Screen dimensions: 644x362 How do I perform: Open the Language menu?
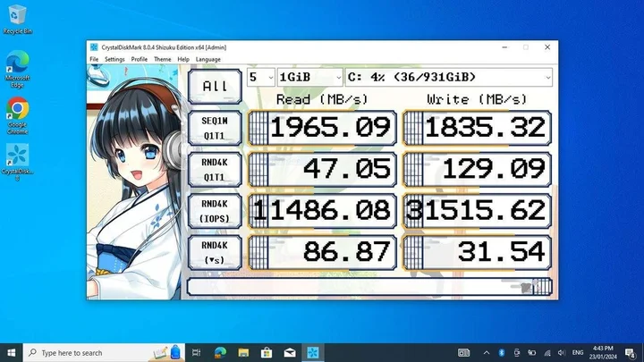coord(208,59)
